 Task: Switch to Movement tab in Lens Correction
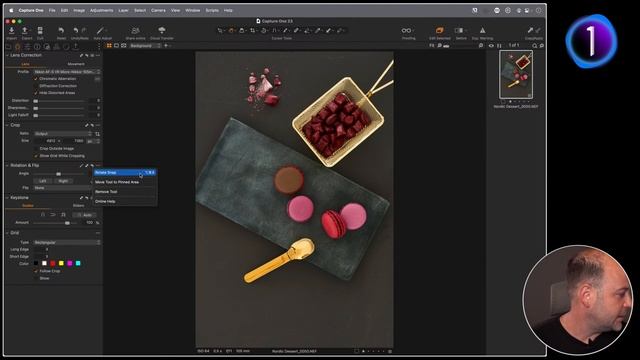tap(76, 64)
